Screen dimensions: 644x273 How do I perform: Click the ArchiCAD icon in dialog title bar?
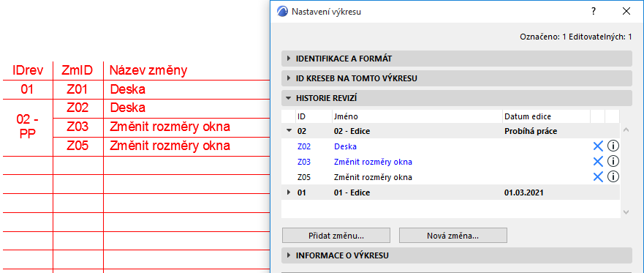tap(282, 12)
